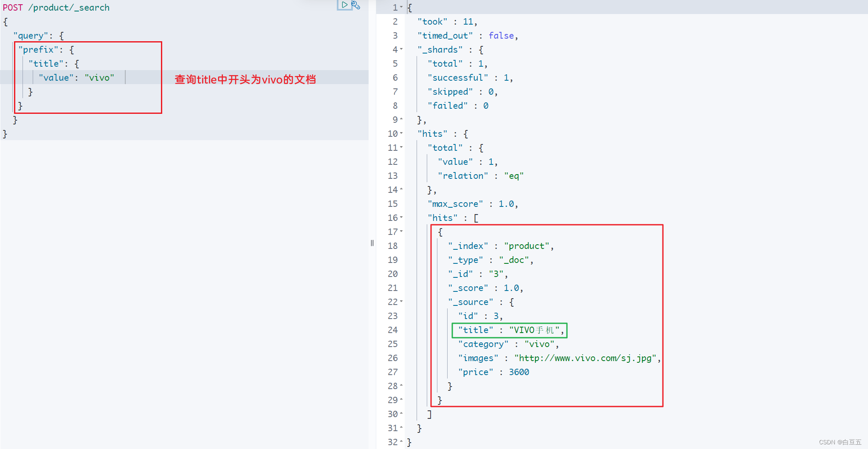Viewport: 868px width, 449px height.
Task: Click the "query" key in the request
Action: [31, 36]
